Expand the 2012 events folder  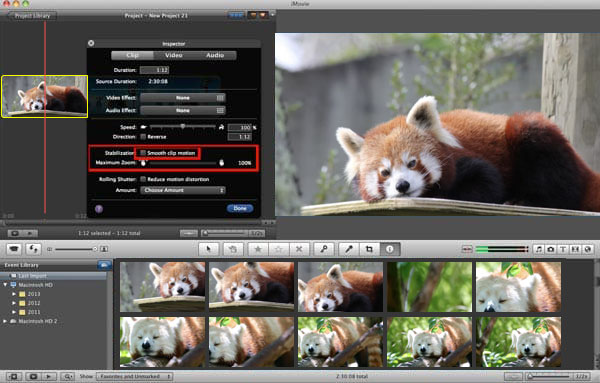click(x=14, y=303)
